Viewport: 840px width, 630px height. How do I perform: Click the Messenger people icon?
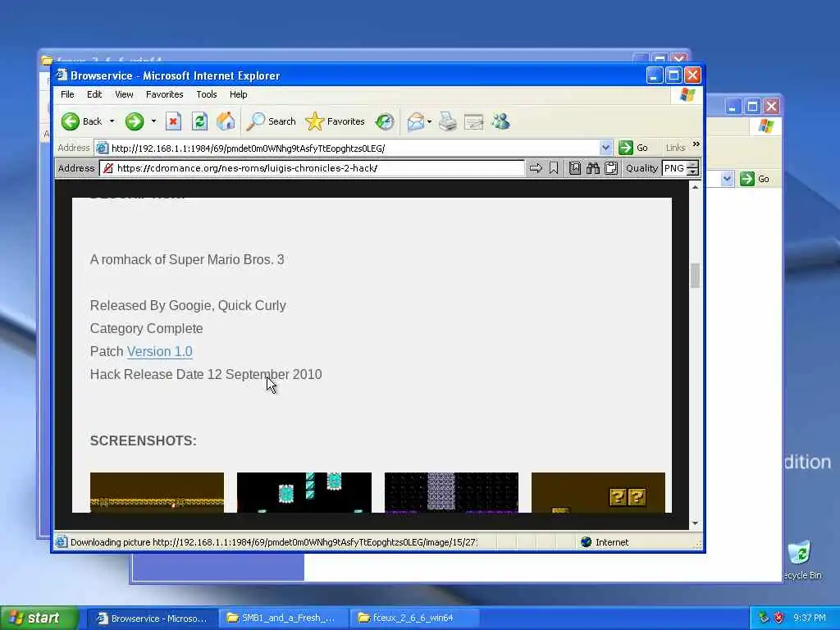[501, 121]
